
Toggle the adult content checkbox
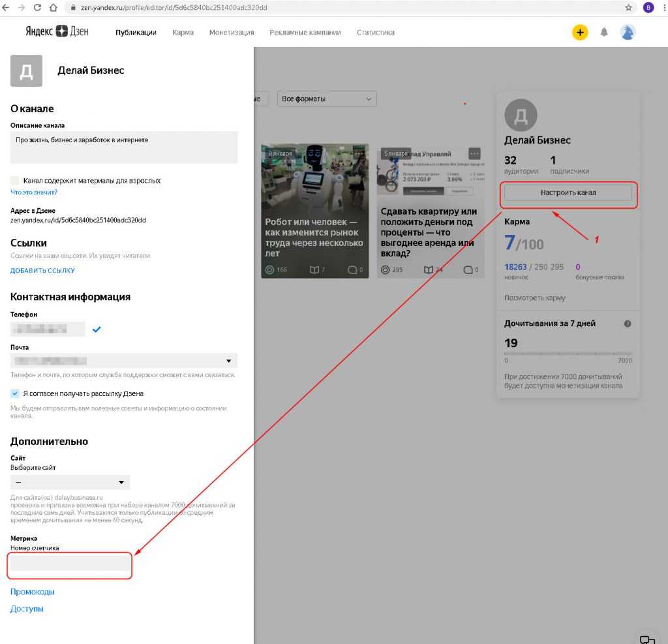(15, 180)
